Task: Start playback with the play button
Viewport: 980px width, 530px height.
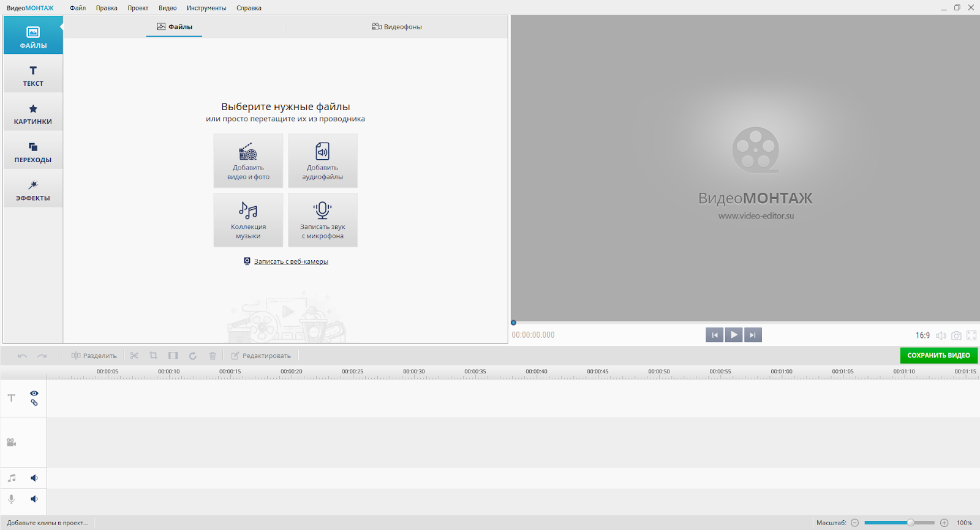Action: pos(734,335)
